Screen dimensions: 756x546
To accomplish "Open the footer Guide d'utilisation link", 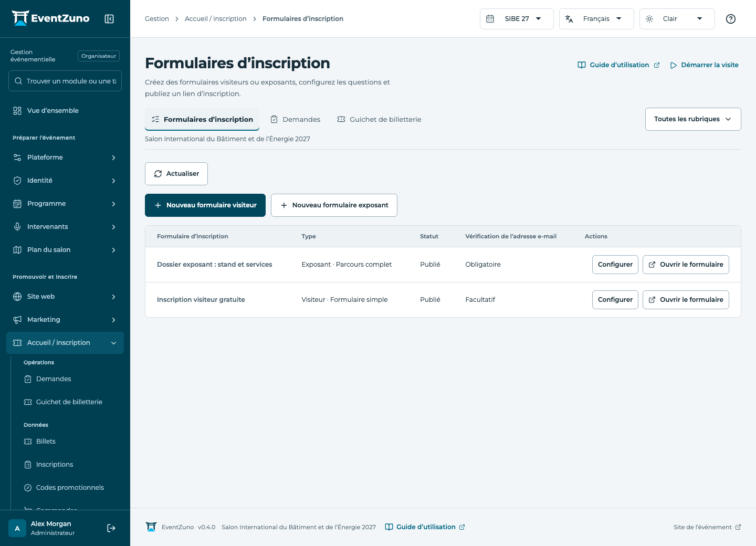I will (425, 527).
